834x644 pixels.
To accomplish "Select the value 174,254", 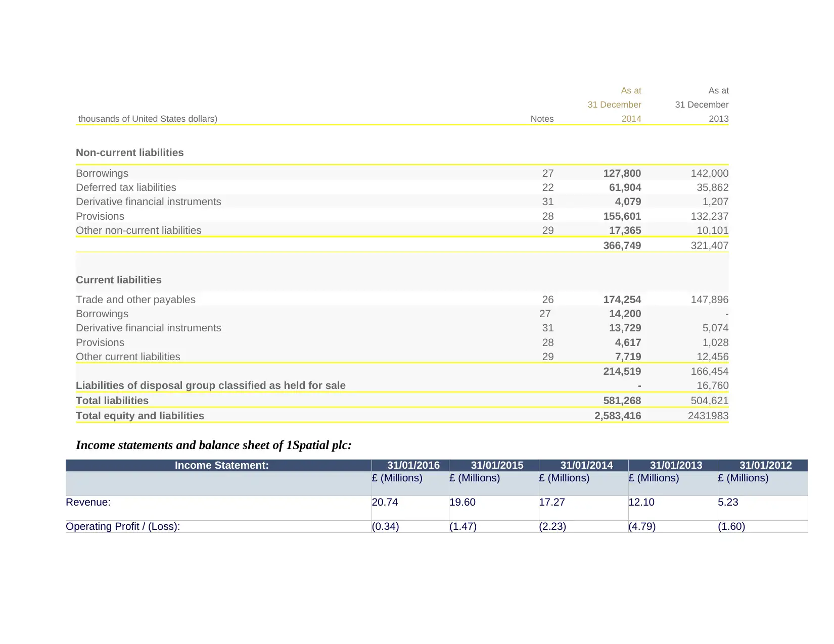I will click(622, 300).
